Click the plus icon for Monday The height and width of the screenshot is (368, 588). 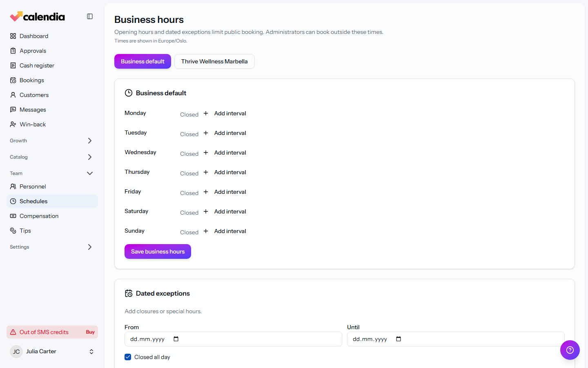(206, 113)
